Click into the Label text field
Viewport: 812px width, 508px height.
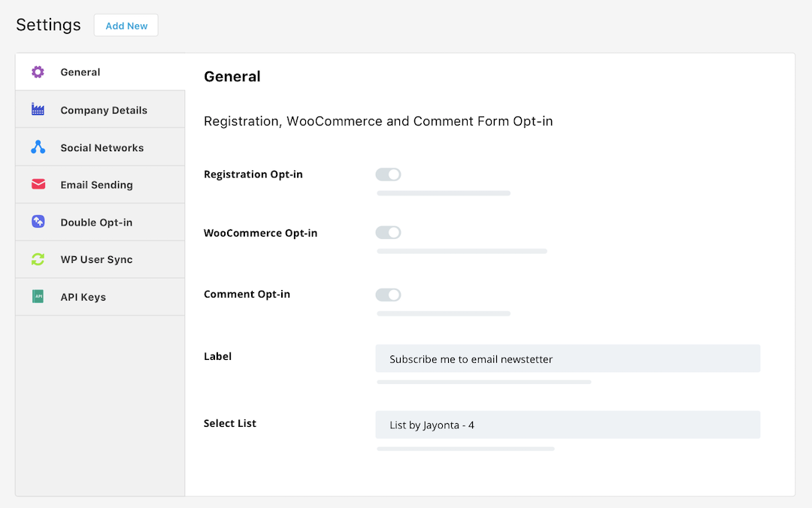click(x=568, y=358)
